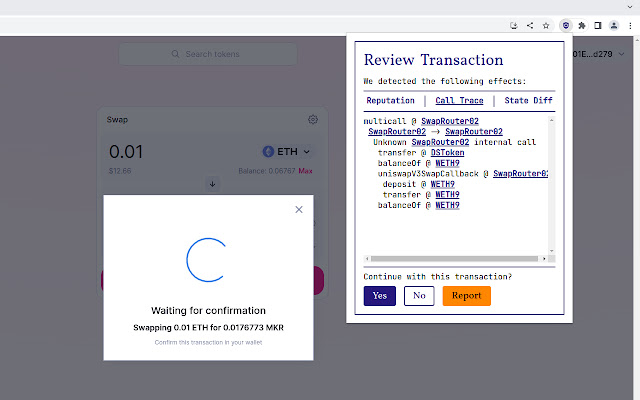This screenshot has height=400, width=640.
Task: Click the $12.66 value text
Action: click(120, 171)
